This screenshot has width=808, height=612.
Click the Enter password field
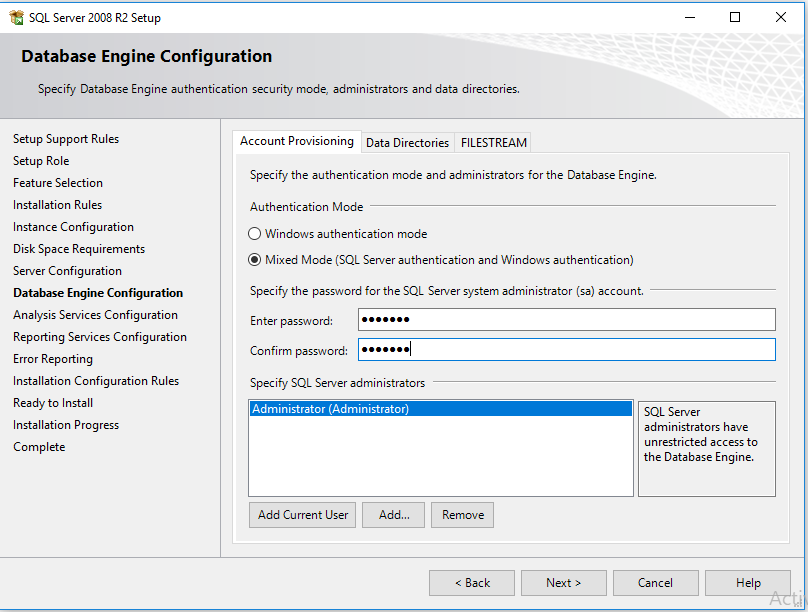567,319
